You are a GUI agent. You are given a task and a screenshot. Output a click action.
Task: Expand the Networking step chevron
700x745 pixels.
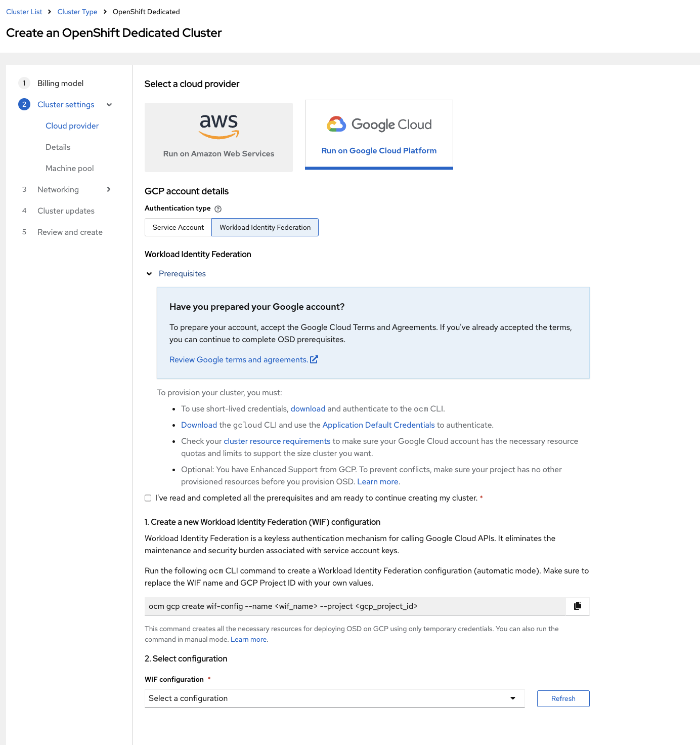109,189
